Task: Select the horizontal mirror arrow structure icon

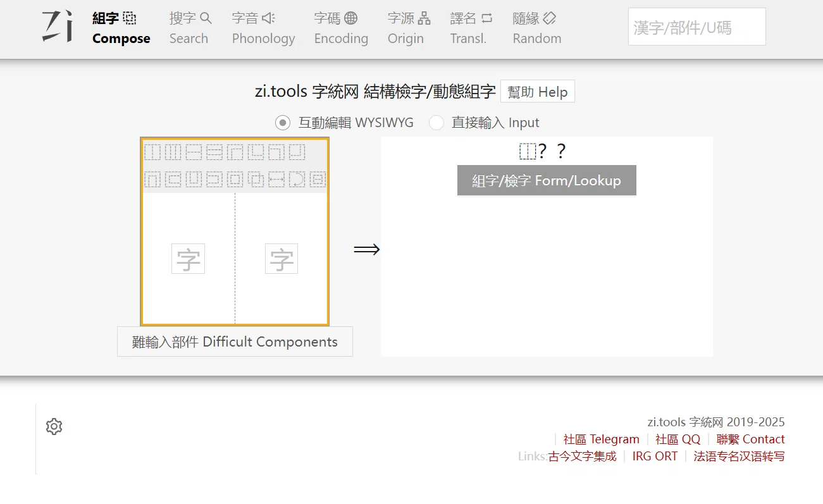Action: click(x=276, y=179)
